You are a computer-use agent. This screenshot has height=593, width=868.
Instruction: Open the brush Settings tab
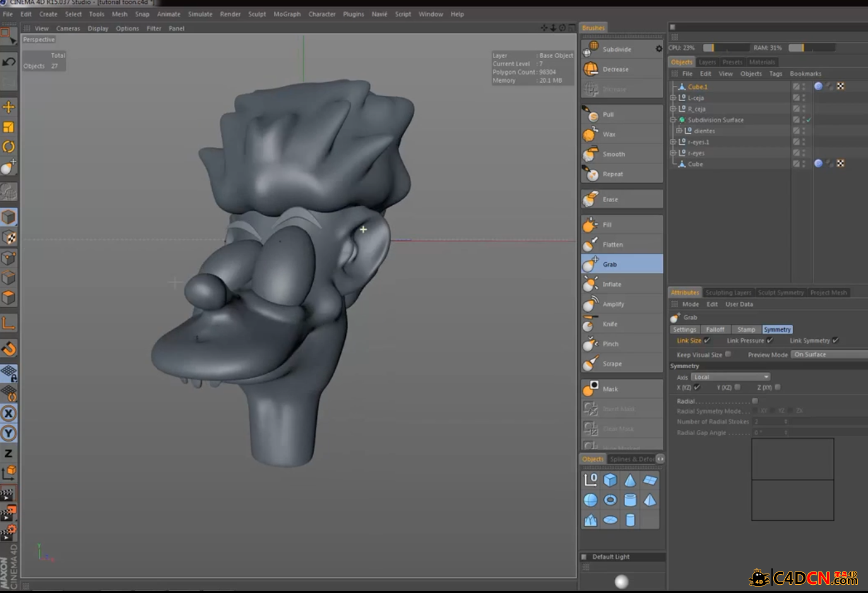pyautogui.click(x=684, y=330)
